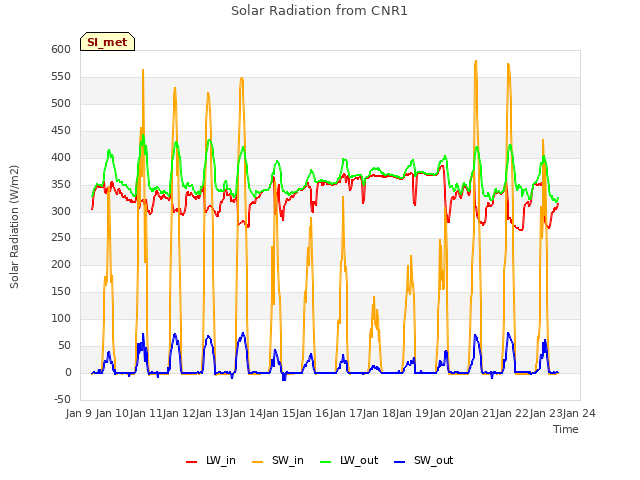Image resolution: width=640 pixels, height=480 pixels.
Task: Click the 200 y-axis label
Action: pos(61,264)
